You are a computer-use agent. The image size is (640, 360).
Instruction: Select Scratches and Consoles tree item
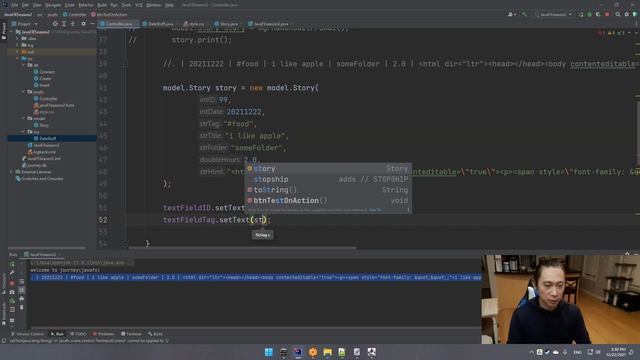(x=39, y=178)
